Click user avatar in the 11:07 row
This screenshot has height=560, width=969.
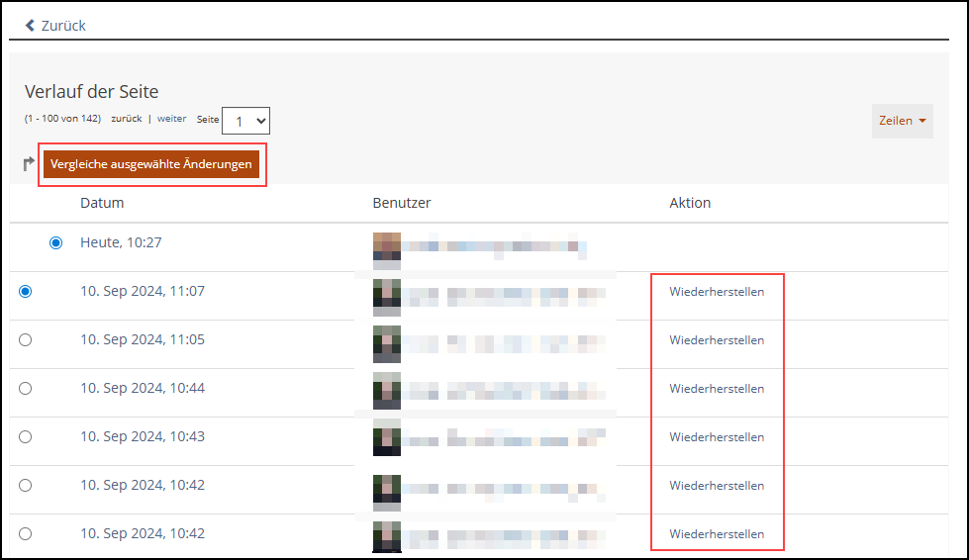387,295
